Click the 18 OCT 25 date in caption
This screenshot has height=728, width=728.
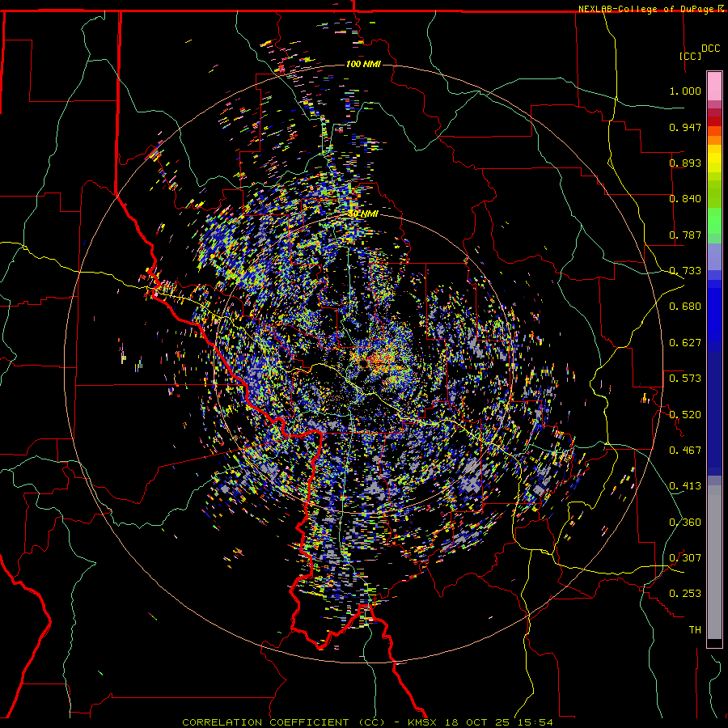tap(476, 722)
